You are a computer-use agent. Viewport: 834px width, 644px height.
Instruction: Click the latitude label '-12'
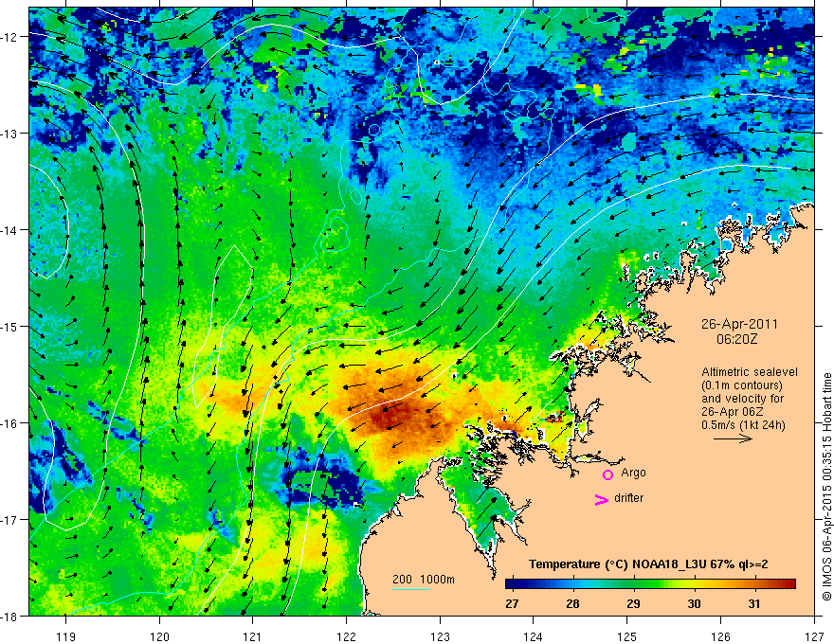tap(10, 37)
